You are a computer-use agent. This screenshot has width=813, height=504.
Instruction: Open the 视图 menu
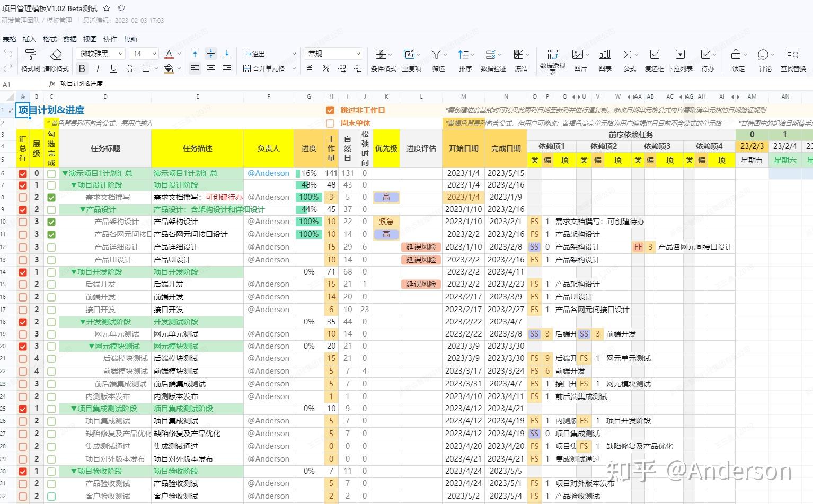[90, 39]
